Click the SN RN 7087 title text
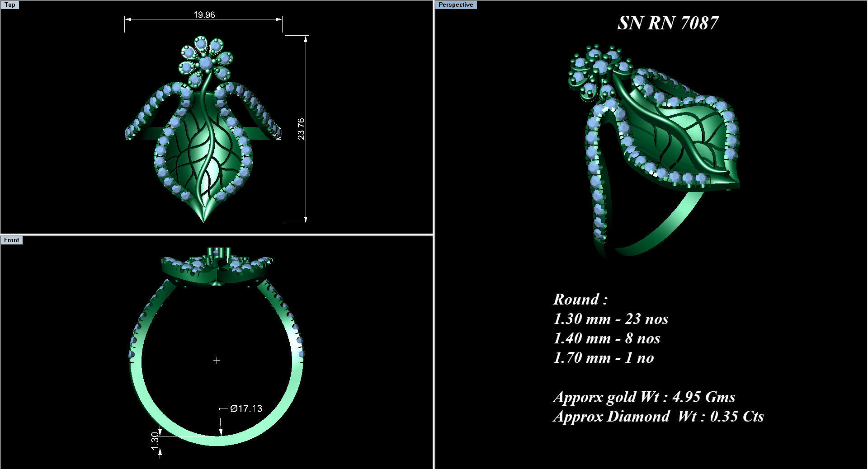The width and height of the screenshot is (868, 469). [668, 23]
